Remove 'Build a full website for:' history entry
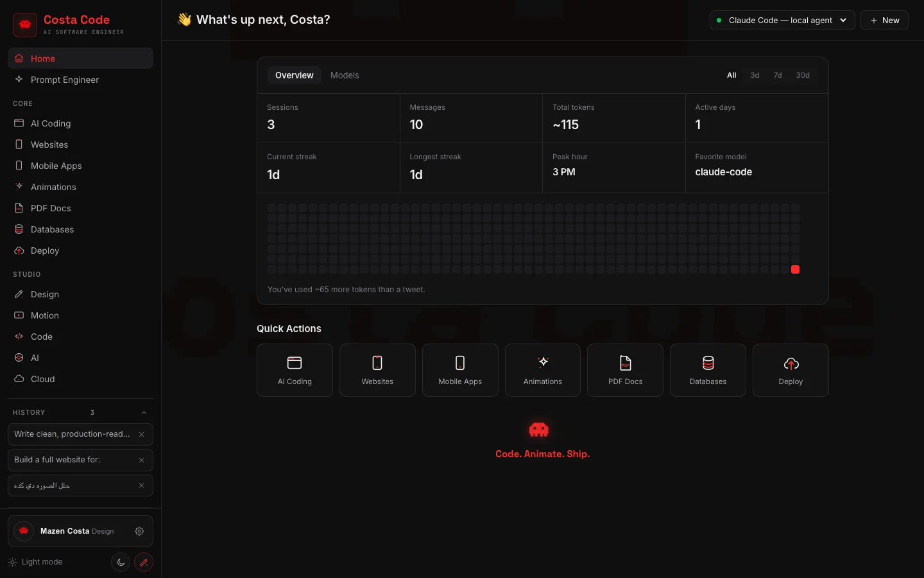 141,460
